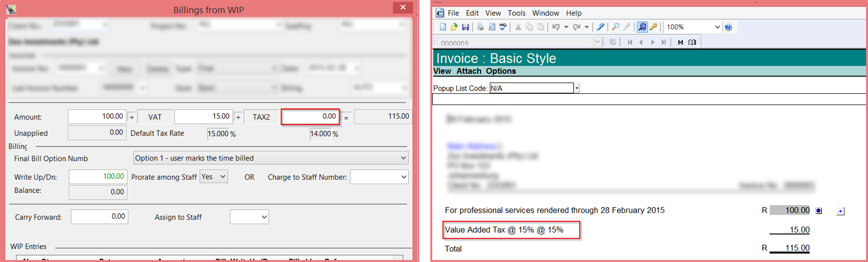
Task: Click the small plus button beside invoice line
Action: pyautogui.click(x=840, y=211)
